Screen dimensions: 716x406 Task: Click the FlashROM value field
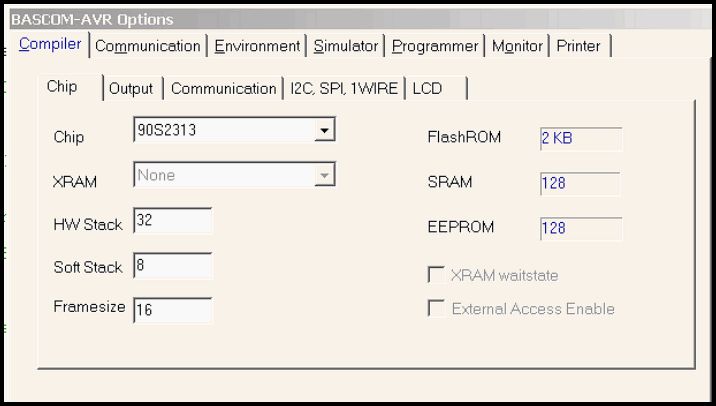pos(580,138)
